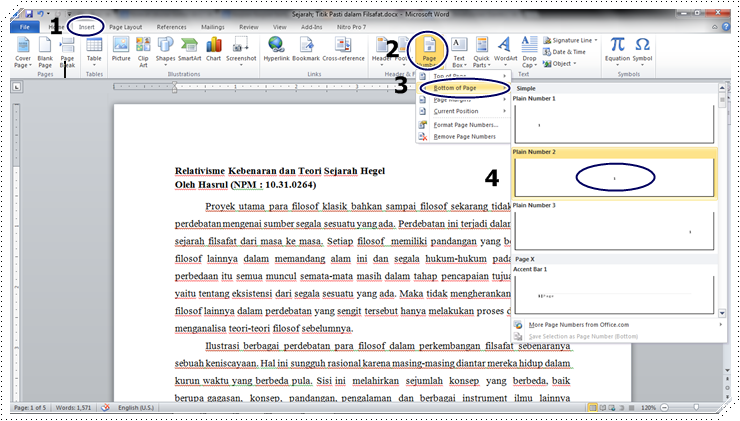The width and height of the screenshot is (740, 421).
Task: Insert a Table from ribbon
Action: (94, 51)
